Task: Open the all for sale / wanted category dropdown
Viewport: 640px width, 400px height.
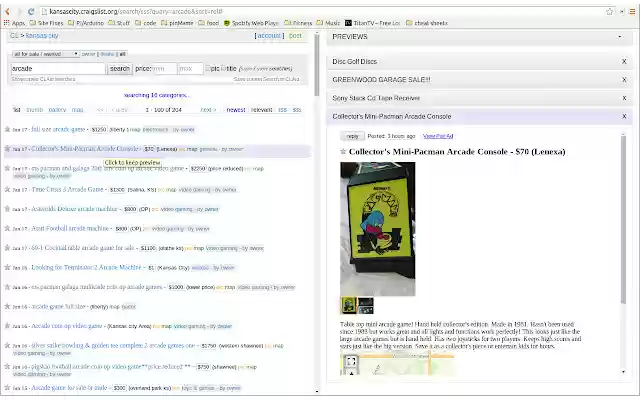Action: click(x=45, y=54)
